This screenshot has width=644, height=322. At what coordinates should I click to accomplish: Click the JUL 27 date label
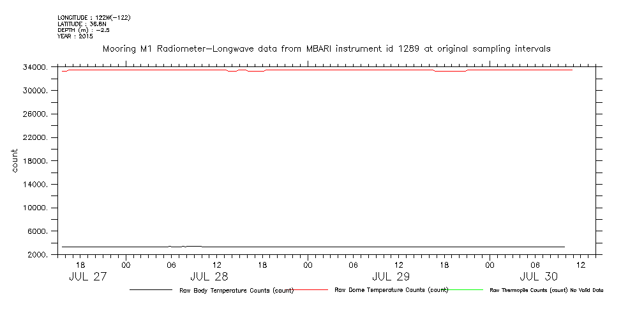87,277
